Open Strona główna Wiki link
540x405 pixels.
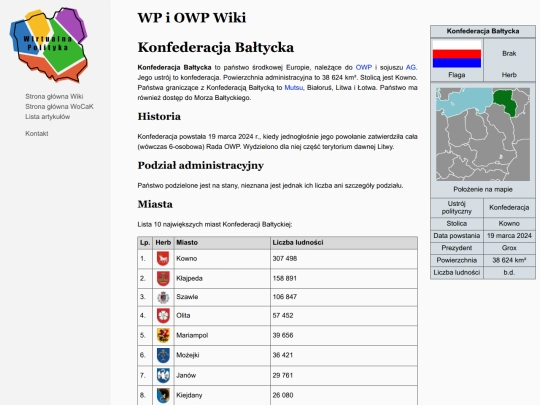pyautogui.click(x=54, y=96)
